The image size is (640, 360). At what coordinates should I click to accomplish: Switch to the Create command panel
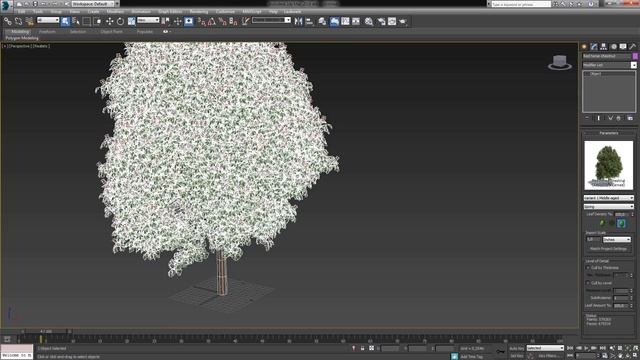(x=584, y=47)
